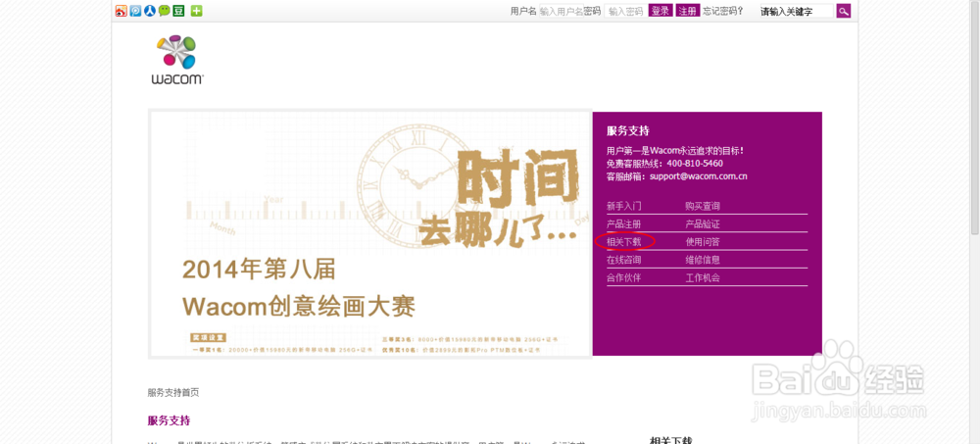The width and height of the screenshot is (980, 444).
Task: Click the keyword search box
Action: 796,11
